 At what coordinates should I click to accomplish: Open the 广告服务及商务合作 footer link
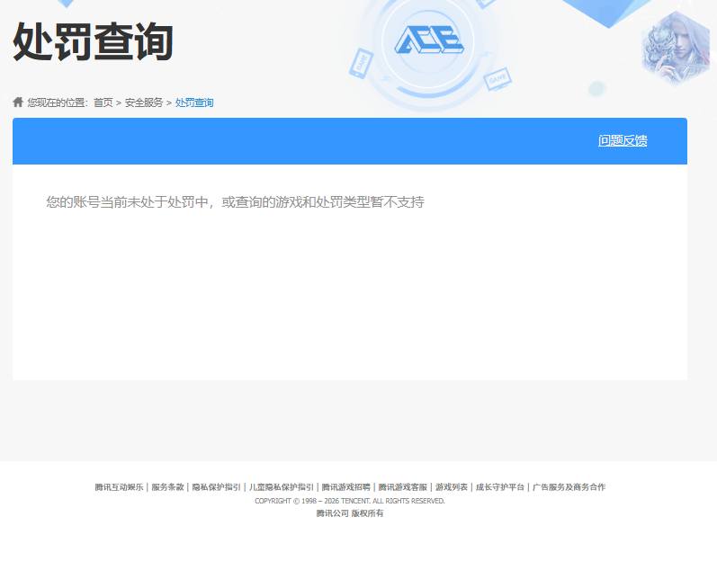pyautogui.click(x=569, y=487)
